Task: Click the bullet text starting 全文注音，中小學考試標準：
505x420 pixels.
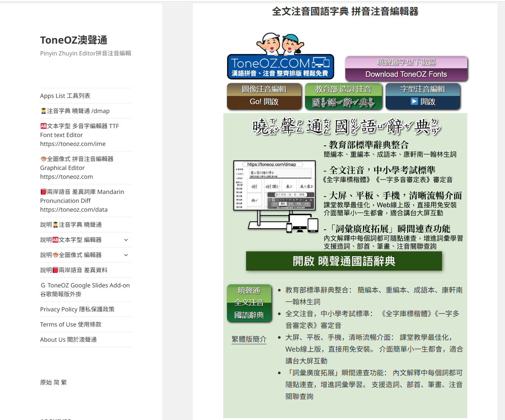Action: click(x=372, y=320)
